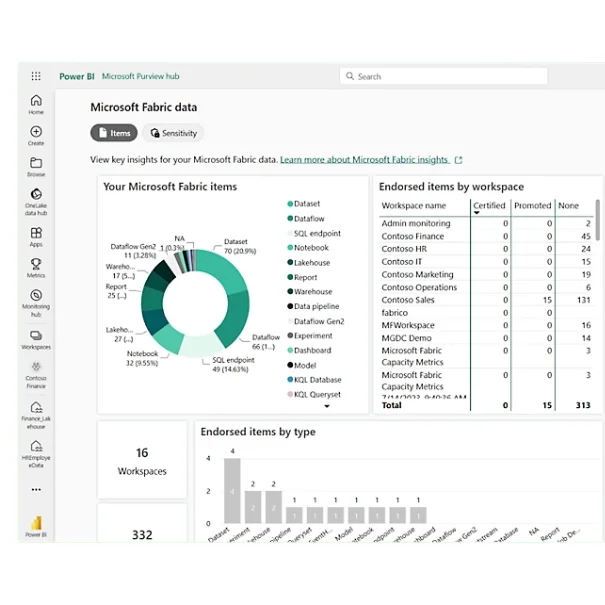Select Dataflow Gen2 in the legend
This screenshot has height=605, width=605.
316,321
